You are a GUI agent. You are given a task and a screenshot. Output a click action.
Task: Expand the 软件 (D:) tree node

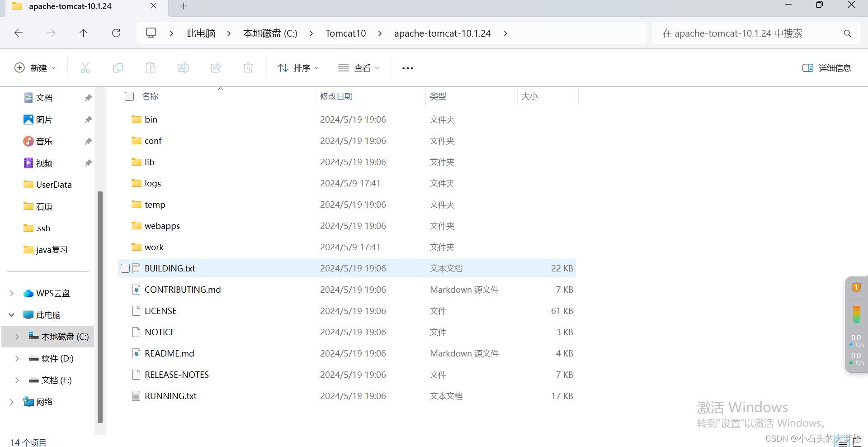tap(17, 358)
